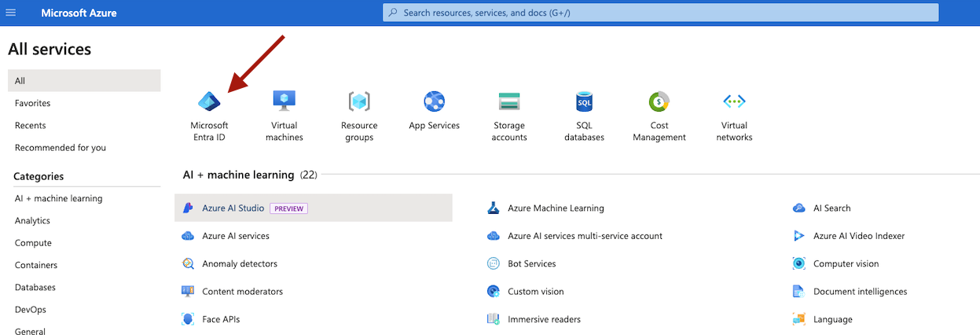
Task: Click the All services page title
Action: tap(50, 49)
